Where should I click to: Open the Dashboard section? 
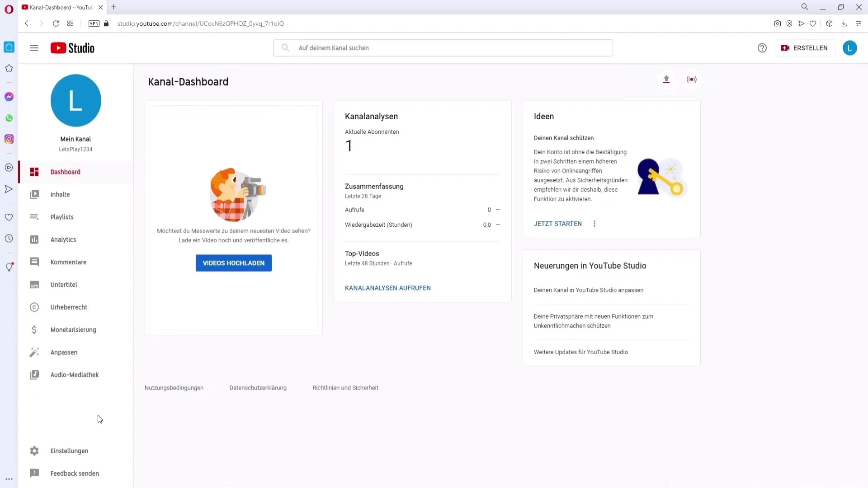point(66,172)
